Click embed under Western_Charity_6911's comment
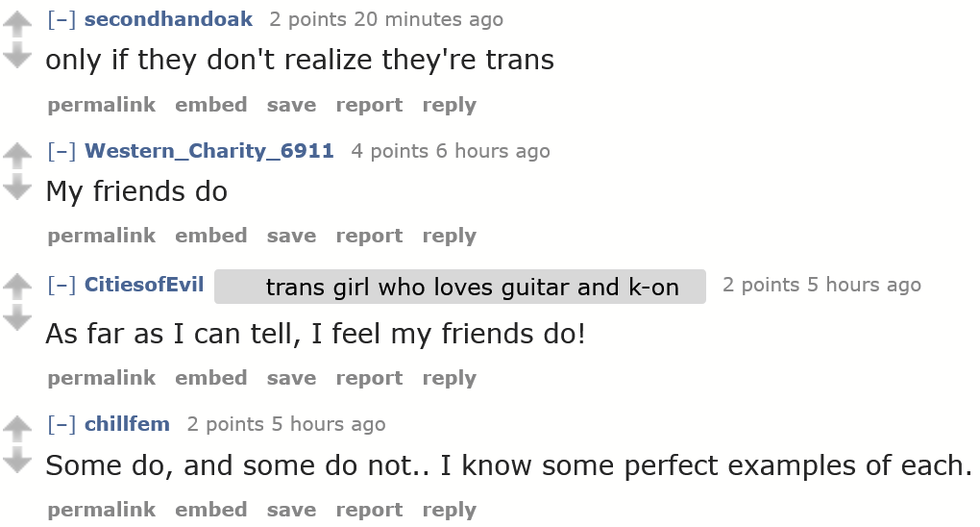Viewport: 980px width, 527px height. pyautogui.click(x=210, y=236)
